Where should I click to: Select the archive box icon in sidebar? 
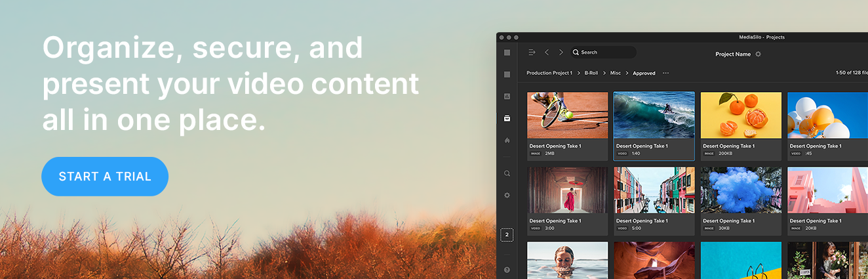tap(507, 118)
